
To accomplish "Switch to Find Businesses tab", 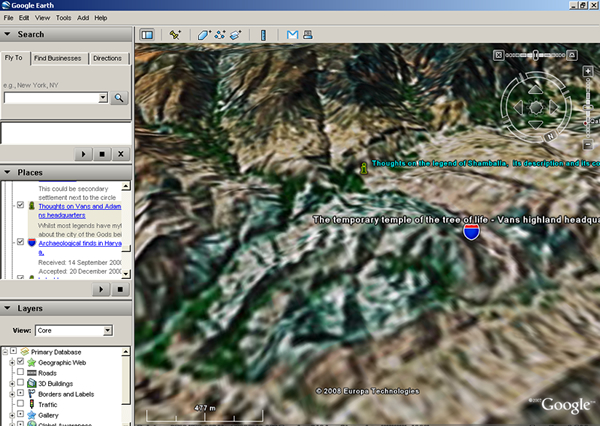I will pyautogui.click(x=58, y=59).
